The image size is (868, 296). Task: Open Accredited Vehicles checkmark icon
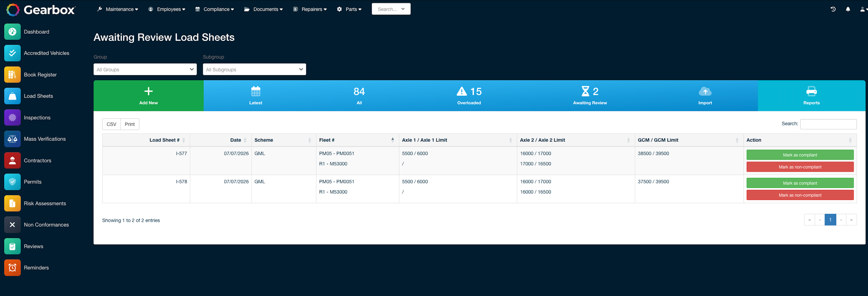coord(13,53)
